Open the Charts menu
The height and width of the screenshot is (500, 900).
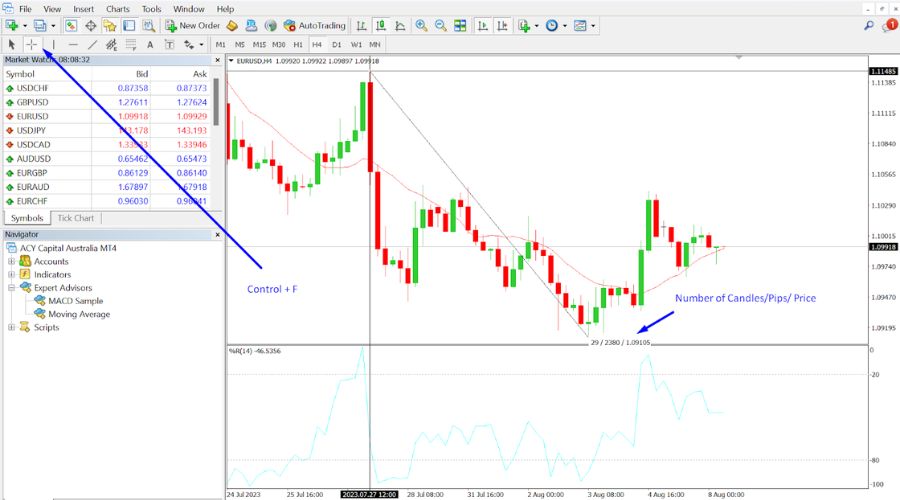117,8
